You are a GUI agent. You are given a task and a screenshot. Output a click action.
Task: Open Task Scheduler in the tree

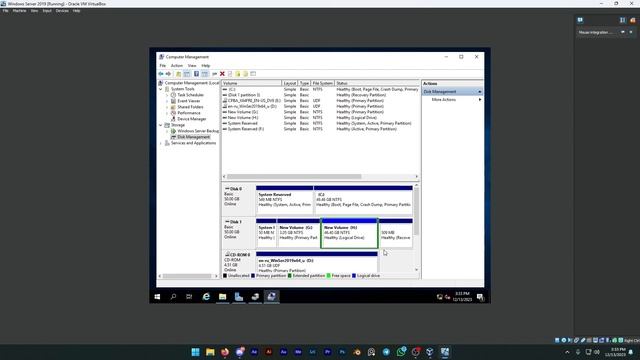[190, 95]
